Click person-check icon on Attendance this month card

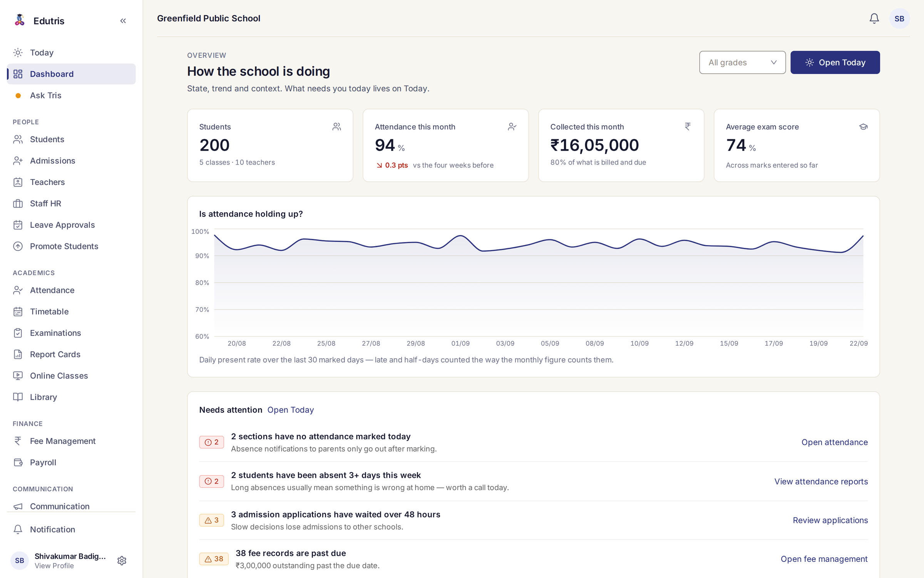click(x=512, y=127)
